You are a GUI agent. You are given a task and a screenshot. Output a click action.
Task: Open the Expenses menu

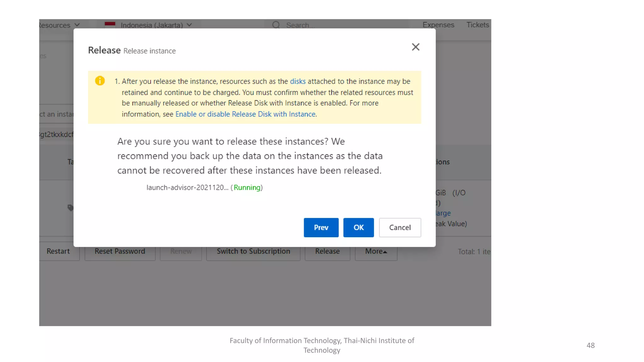pos(438,25)
